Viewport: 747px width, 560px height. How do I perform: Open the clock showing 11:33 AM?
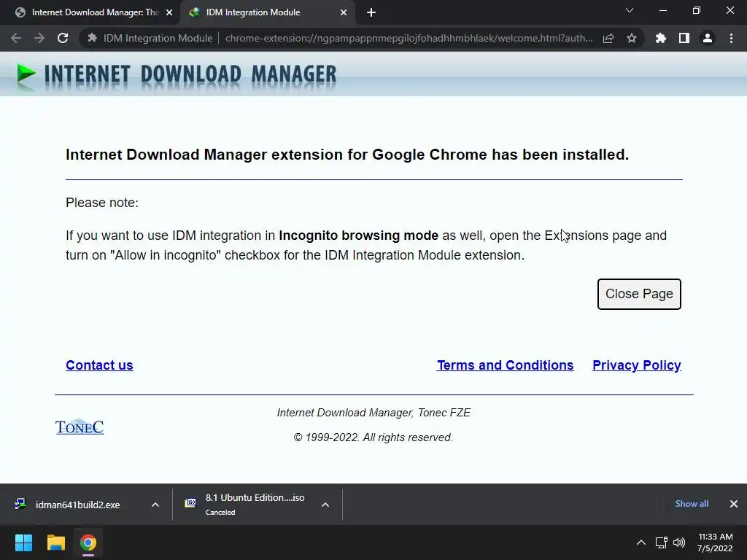(x=715, y=542)
